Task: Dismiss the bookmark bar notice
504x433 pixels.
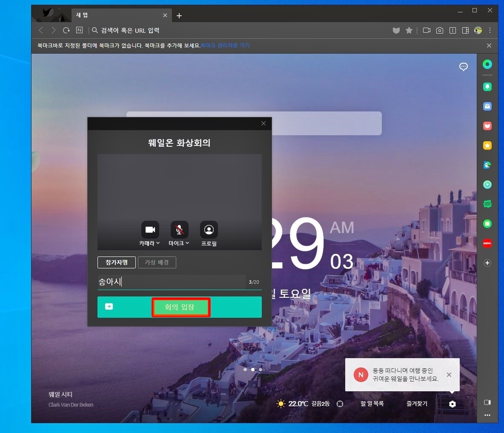Action: click(x=489, y=46)
